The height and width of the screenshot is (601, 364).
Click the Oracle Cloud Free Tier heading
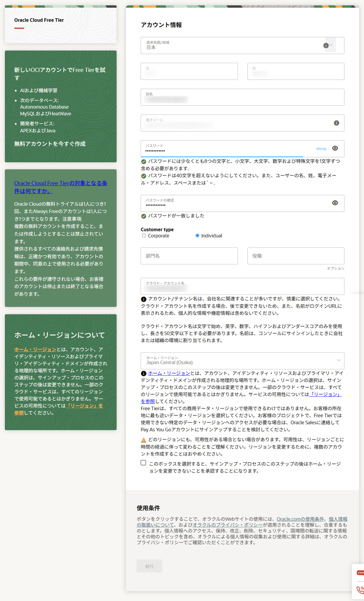coord(39,20)
